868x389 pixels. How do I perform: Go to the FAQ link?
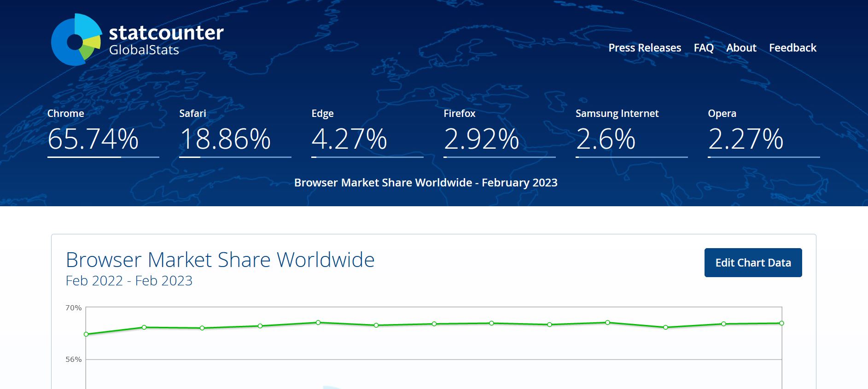703,48
